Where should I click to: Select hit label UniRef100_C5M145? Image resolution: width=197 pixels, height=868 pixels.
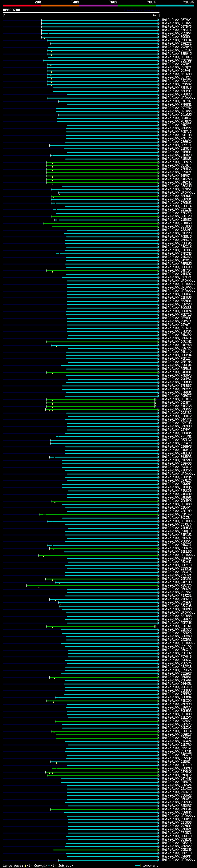(177, 515)
